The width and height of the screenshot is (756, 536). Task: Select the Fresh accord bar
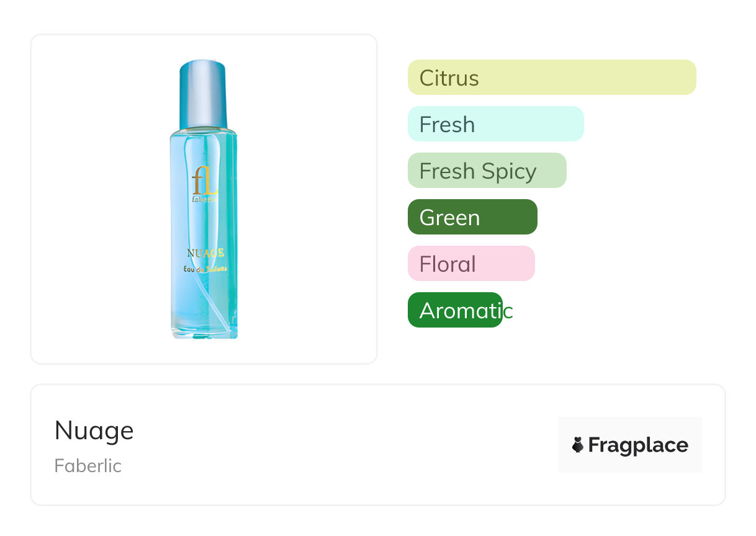click(x=495, y=124)
